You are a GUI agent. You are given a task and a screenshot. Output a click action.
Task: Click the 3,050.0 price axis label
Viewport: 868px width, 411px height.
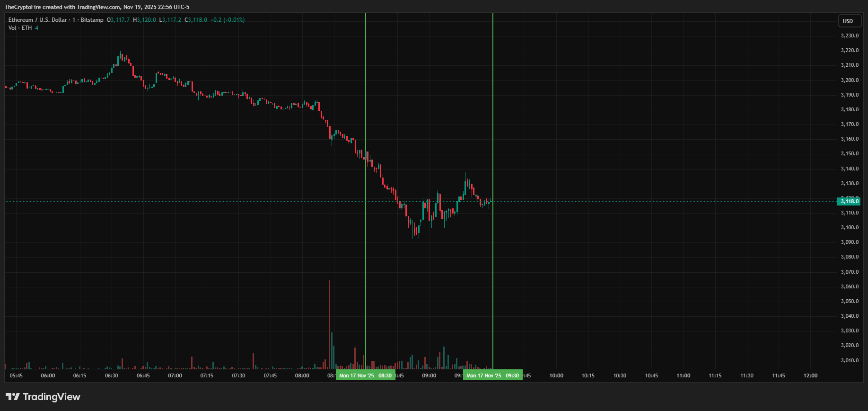coord(850,301)
